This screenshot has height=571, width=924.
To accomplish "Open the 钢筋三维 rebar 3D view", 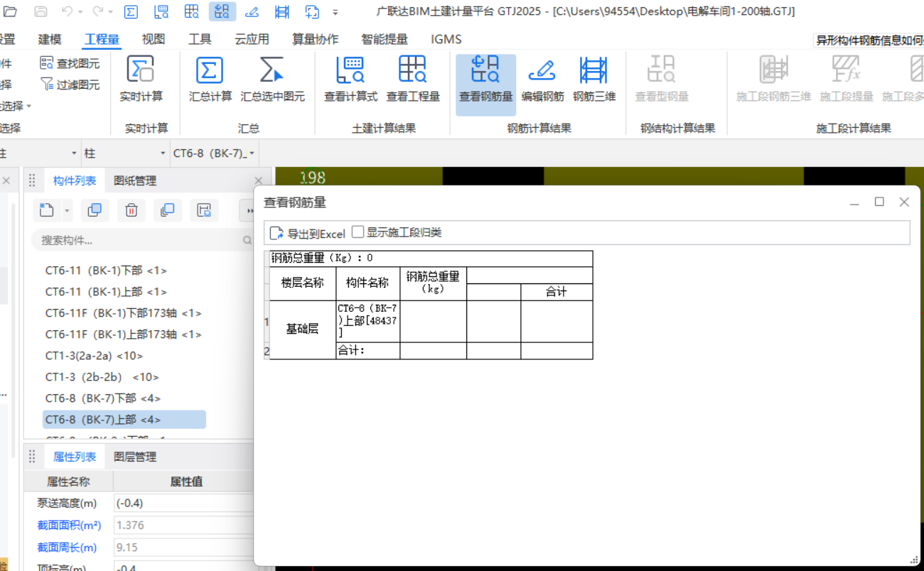I will (x=594, y=80).
